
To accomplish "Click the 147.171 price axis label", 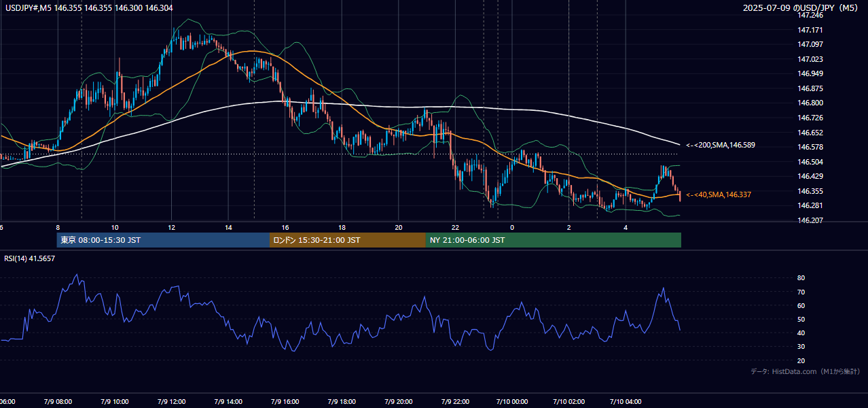I will coord(810,30).
